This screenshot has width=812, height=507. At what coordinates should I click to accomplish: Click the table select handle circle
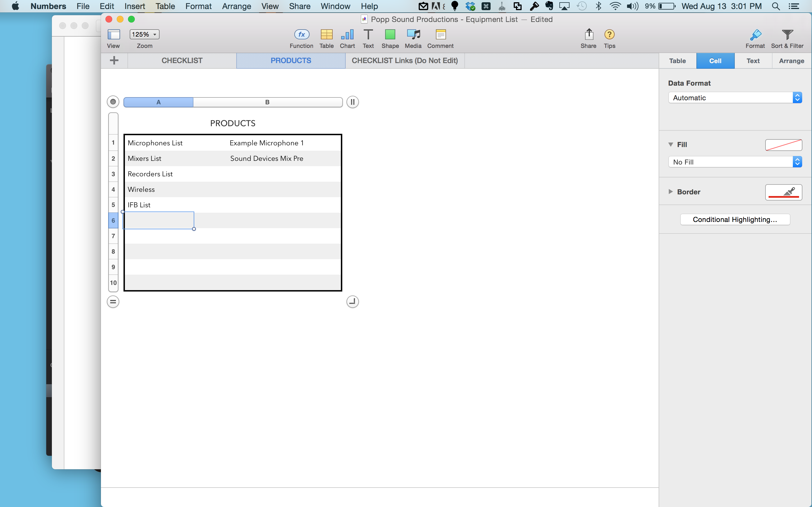click(113, 102)
